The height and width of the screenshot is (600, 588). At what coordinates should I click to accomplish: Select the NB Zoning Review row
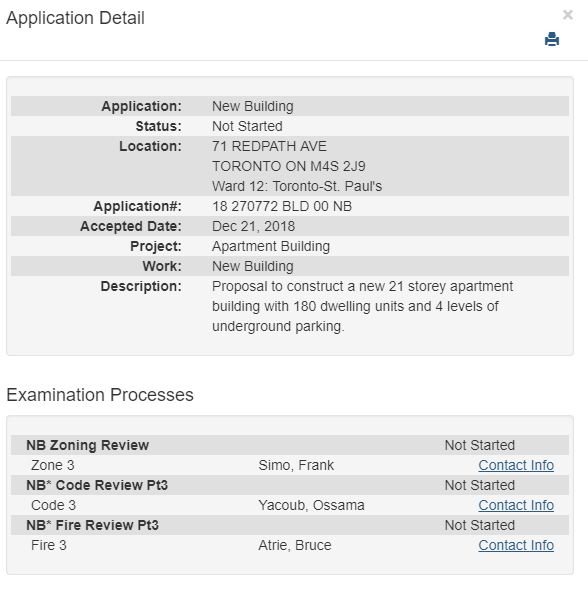coord(290,445)
